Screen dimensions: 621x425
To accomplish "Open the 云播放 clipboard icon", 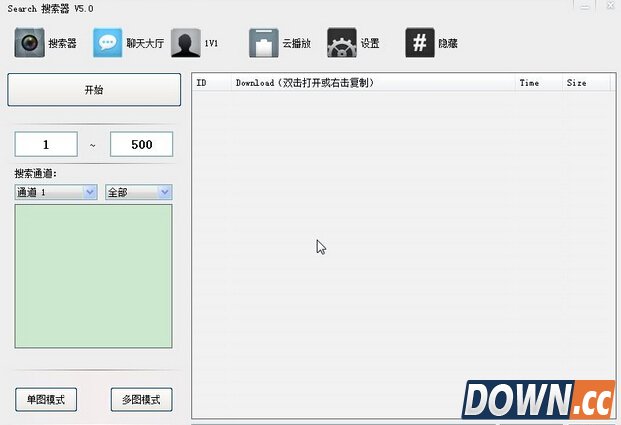I will (264, 43).
